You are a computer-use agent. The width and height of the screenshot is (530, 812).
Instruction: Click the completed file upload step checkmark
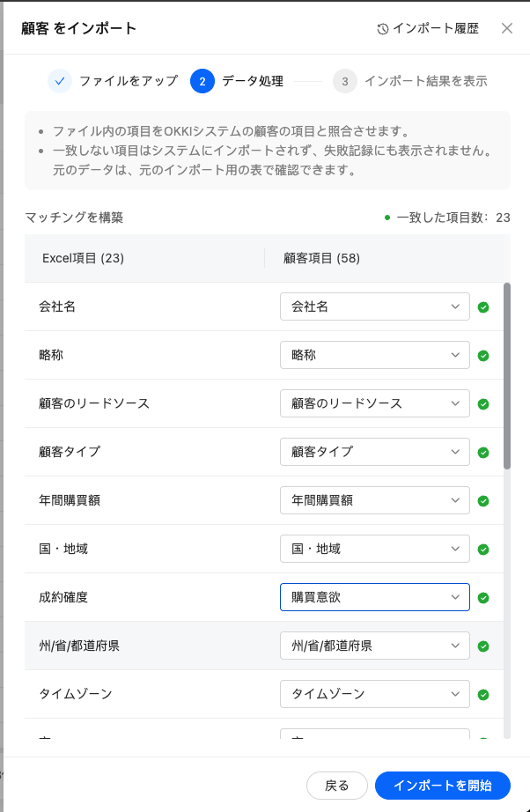pyautogui.click(x=60, y=81)
